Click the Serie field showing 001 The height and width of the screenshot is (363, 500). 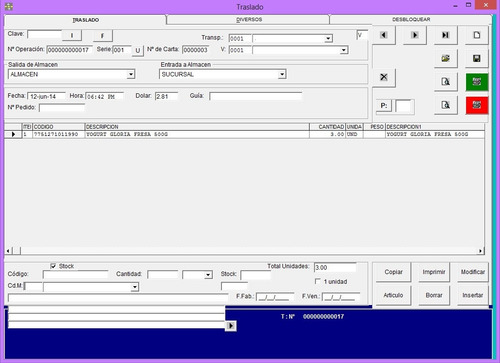point(121,50)
